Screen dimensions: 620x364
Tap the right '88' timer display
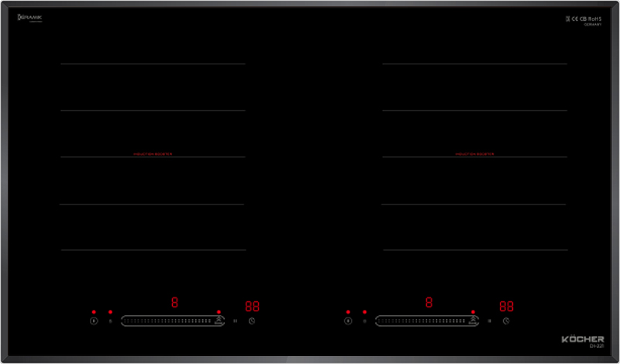(506, 306)
